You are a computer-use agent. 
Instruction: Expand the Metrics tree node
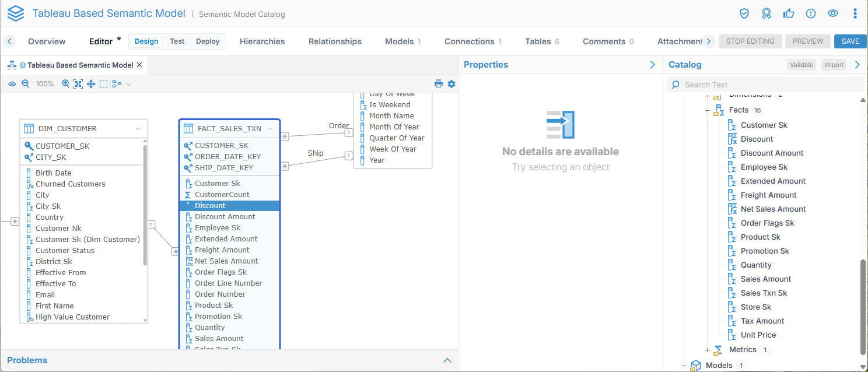tap(708, 350)
